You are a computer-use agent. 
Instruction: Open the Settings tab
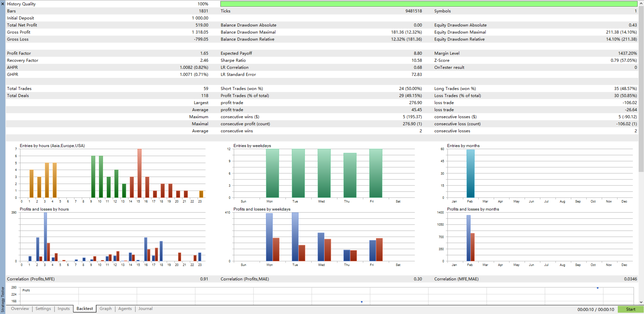(x=43, y=309)
